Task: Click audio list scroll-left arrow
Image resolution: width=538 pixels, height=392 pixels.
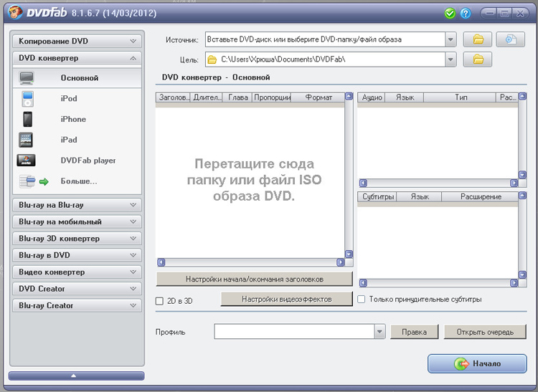Action: tap(363, 183)
